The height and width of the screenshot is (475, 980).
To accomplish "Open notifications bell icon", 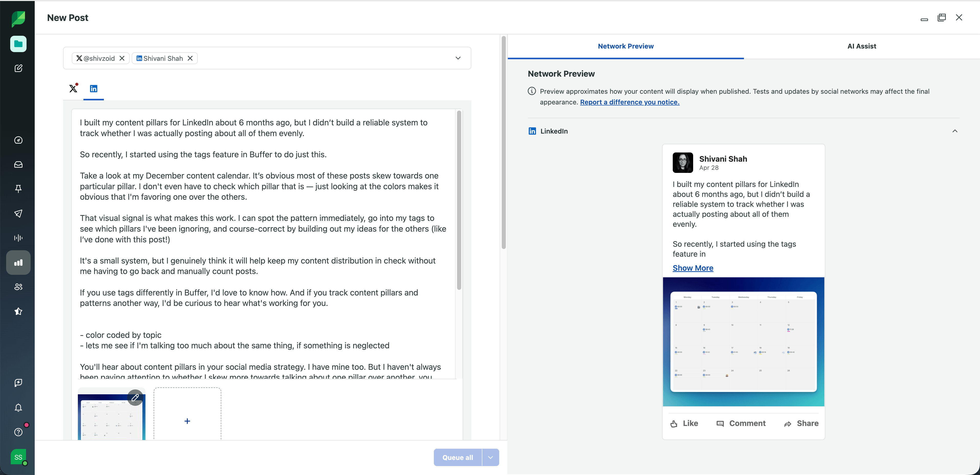I will click(x=18, y=408).
